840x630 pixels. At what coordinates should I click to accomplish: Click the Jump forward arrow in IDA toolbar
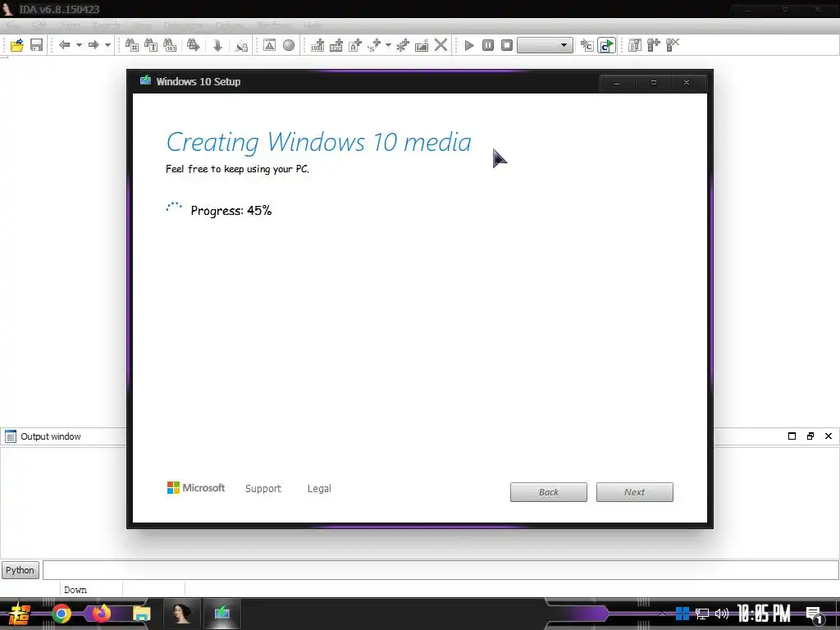click(x=94, y=45)
